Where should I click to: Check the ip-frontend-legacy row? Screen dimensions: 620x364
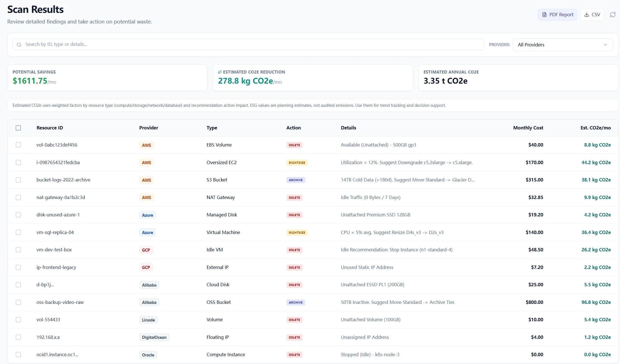(18, 267)
